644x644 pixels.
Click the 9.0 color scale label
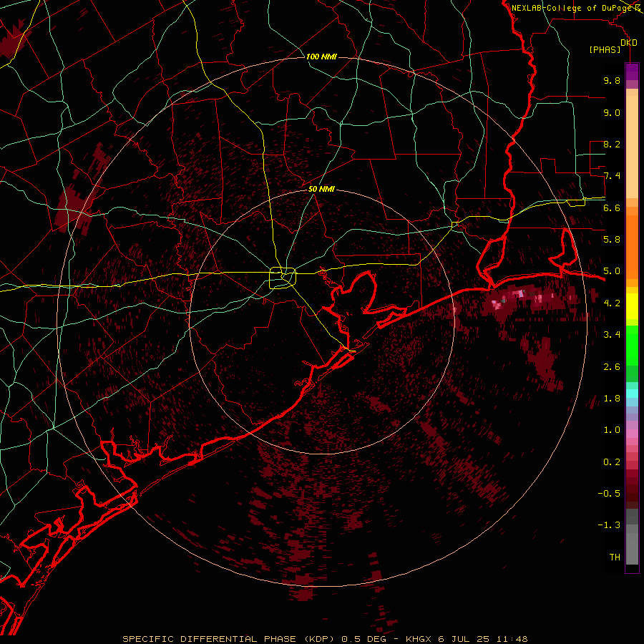pyautogui.click(x=612, y=113)
